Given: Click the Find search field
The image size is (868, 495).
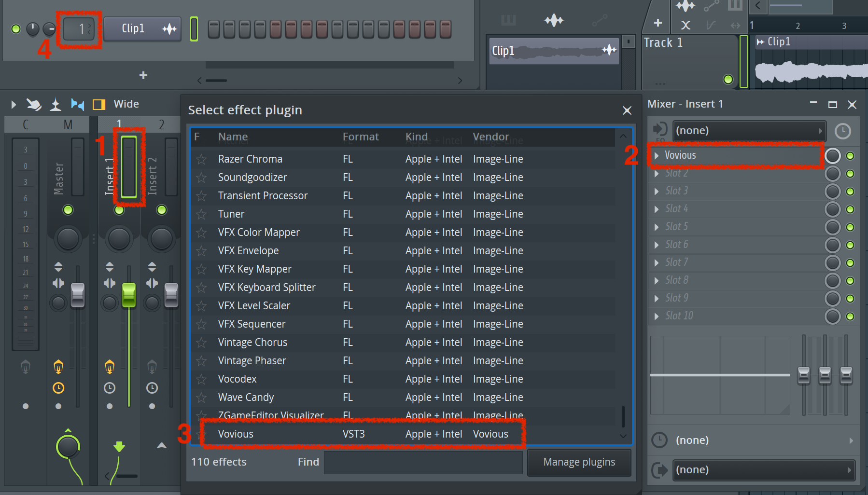Looking at the screenshot, I should [423, 462].
